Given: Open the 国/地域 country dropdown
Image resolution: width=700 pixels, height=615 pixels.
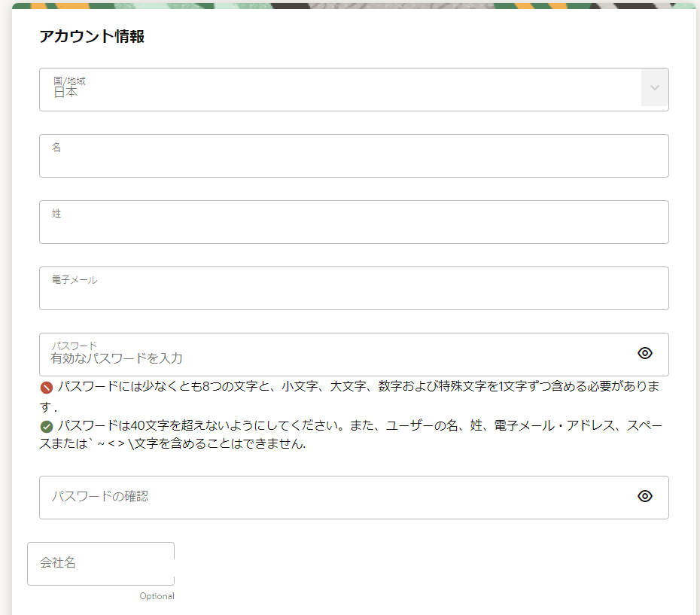Looking at the screenshot, I should click(x=354, y=90).
